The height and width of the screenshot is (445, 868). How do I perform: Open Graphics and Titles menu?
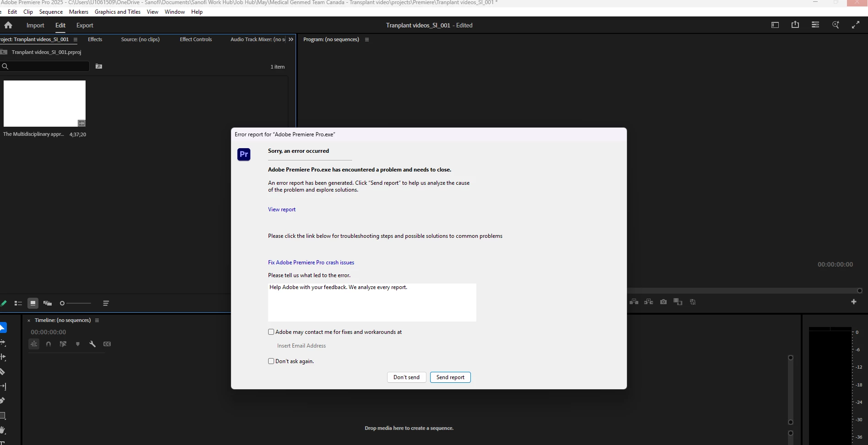(118, 12)
